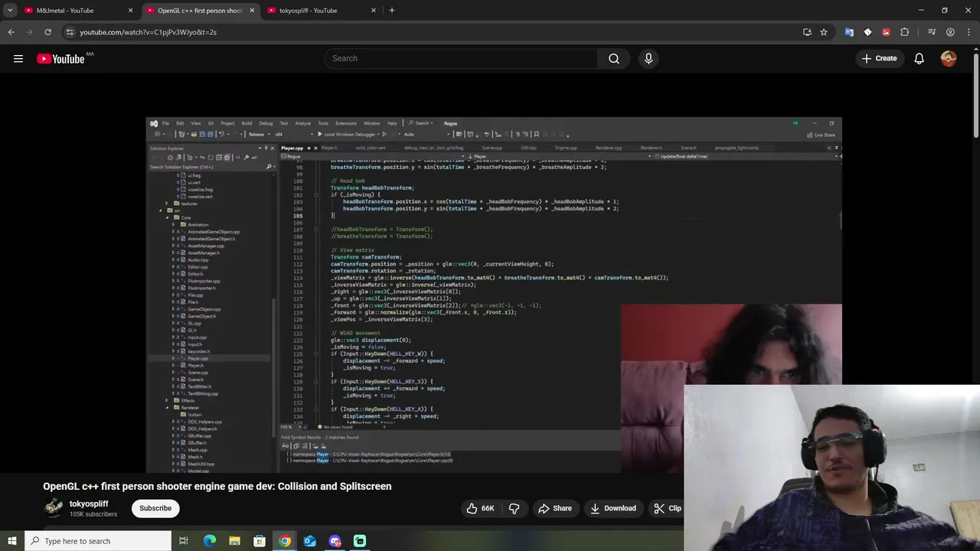Start voice search with the microphone

coord(648,58)
